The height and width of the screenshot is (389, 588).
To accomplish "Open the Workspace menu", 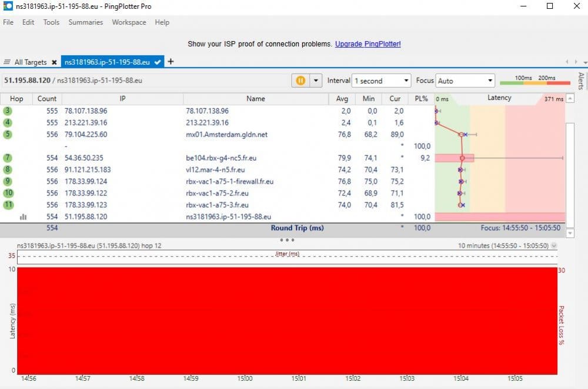I will [x=129, y=22].
